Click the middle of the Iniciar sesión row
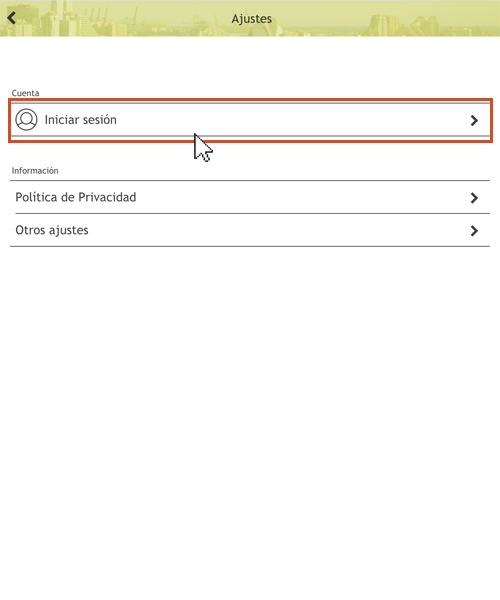The height and width of the screenshot is (600, 500). coord(250,120)
